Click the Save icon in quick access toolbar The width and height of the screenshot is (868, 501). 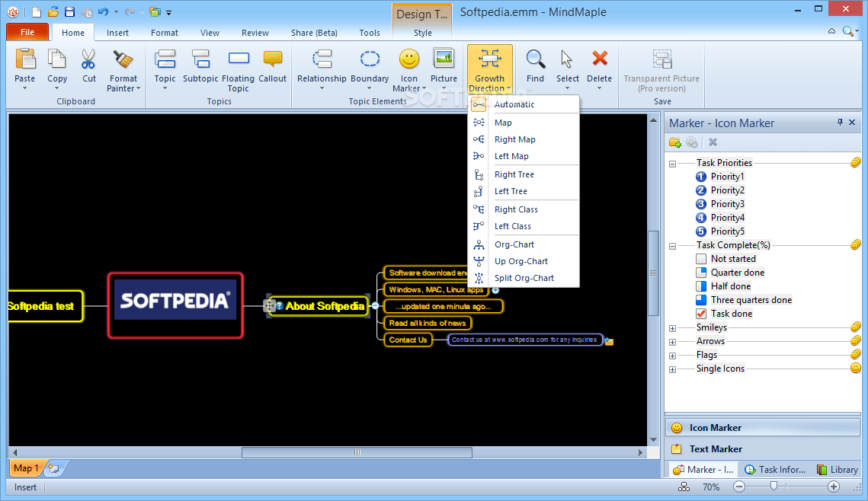tap(70, 11)
